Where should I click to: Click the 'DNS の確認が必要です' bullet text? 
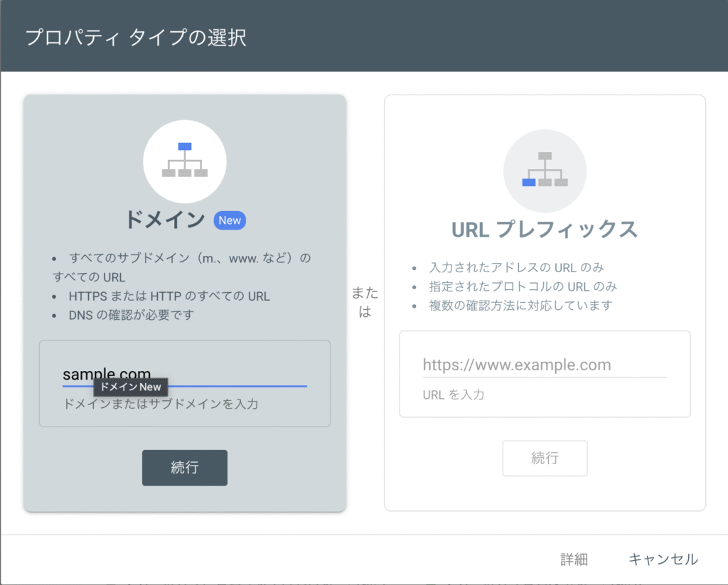(131, 316)
